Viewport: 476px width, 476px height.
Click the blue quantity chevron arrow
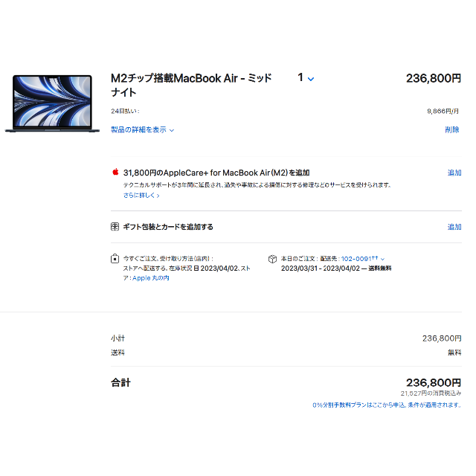click(311, 79)
